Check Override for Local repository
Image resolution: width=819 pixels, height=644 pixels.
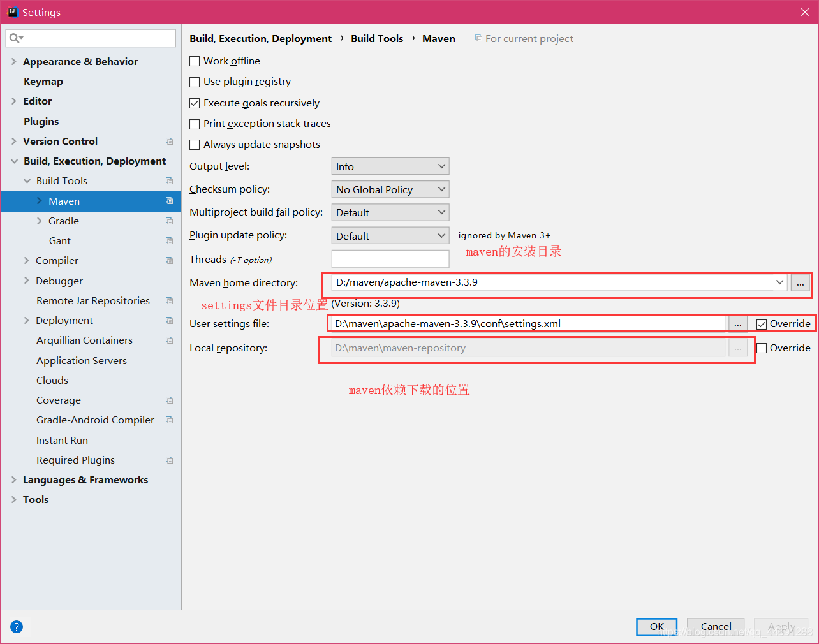[x=762, y=348]
